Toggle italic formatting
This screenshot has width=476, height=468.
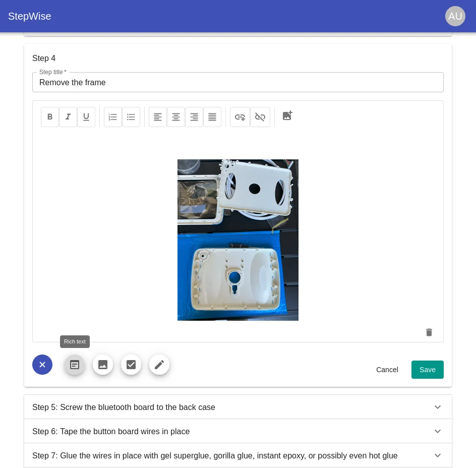[x=68, y=117]
